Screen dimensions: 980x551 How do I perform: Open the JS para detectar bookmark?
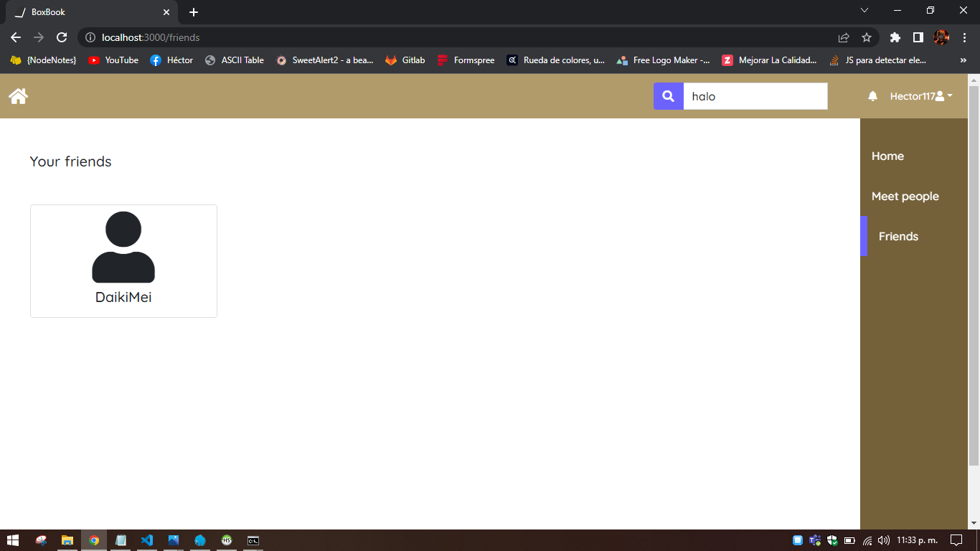(878, 60)
